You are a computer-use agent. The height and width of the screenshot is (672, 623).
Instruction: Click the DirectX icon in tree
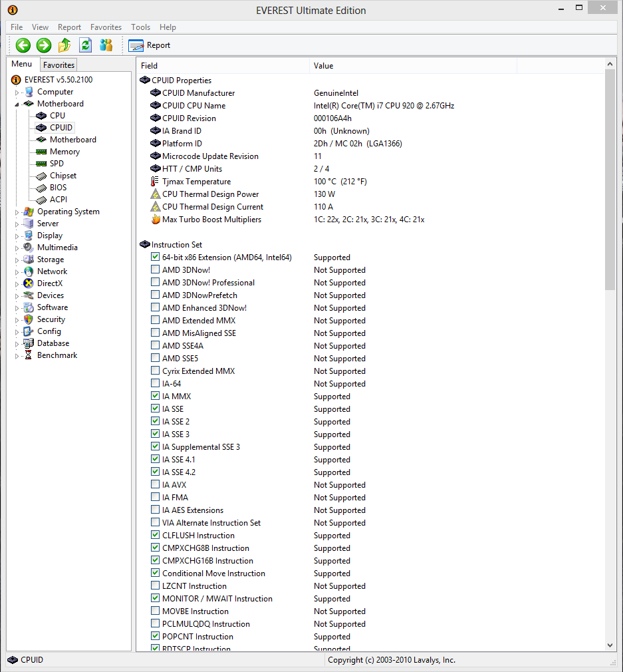point(29,283)
